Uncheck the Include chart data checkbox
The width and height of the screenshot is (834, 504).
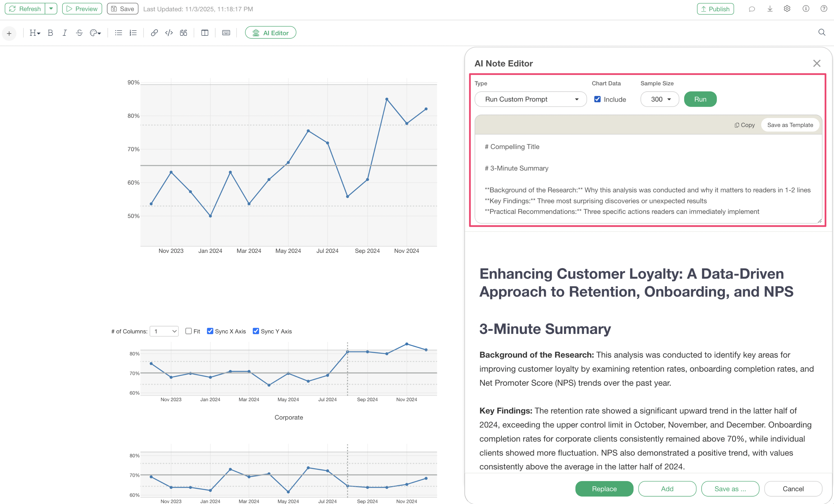pos(597,99)
